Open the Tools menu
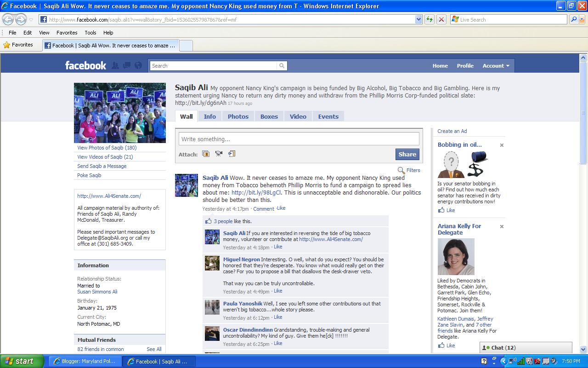The height and width of the screenshot is (368, 588). (90, 33)
